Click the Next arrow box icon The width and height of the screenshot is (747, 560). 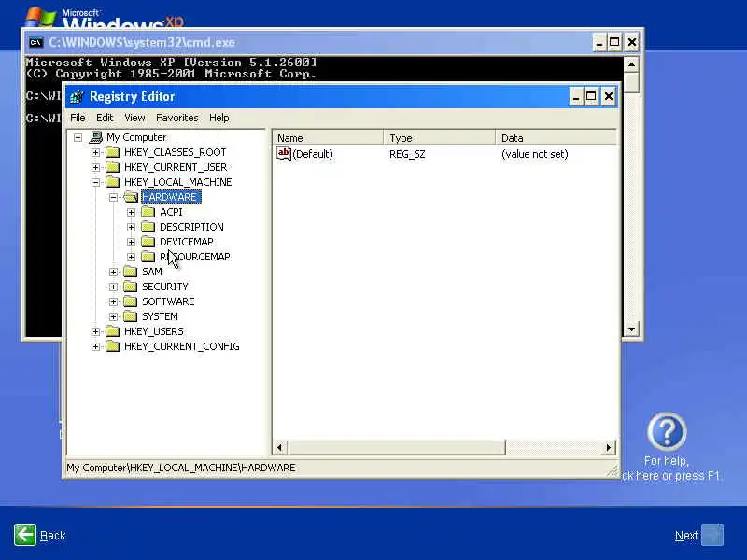coord(712,535)
